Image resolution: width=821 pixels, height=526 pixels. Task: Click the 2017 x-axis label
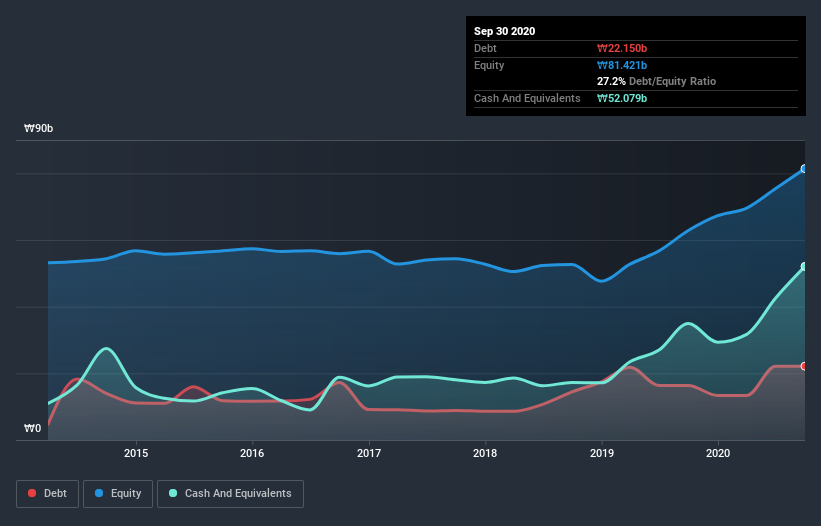369,453
